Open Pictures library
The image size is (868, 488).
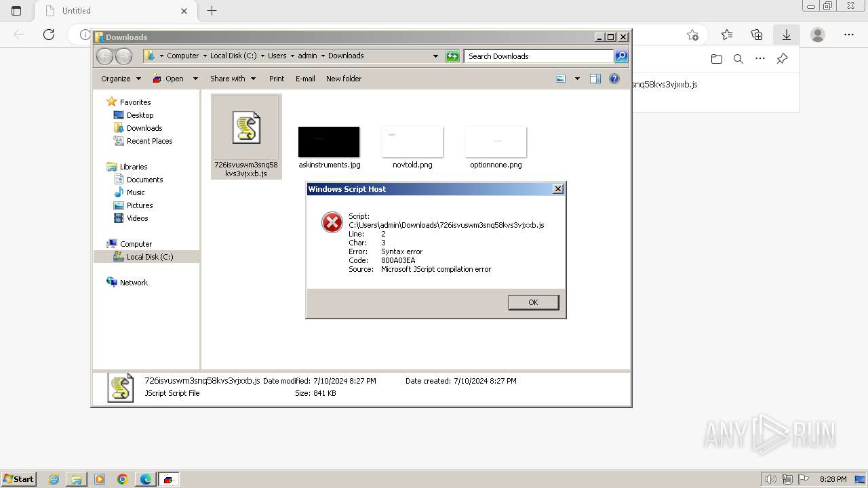140,205
